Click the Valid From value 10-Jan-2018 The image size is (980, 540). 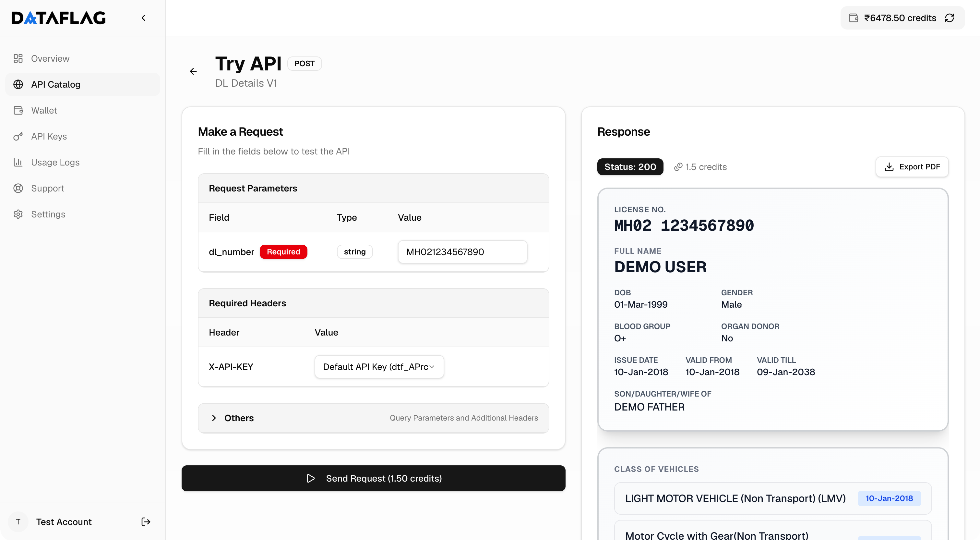[712, 372]
